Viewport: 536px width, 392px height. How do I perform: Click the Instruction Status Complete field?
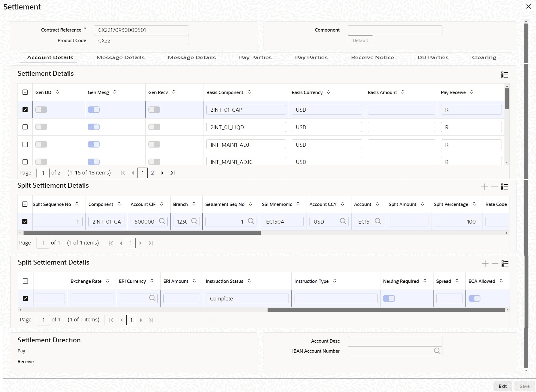(247, 298)
